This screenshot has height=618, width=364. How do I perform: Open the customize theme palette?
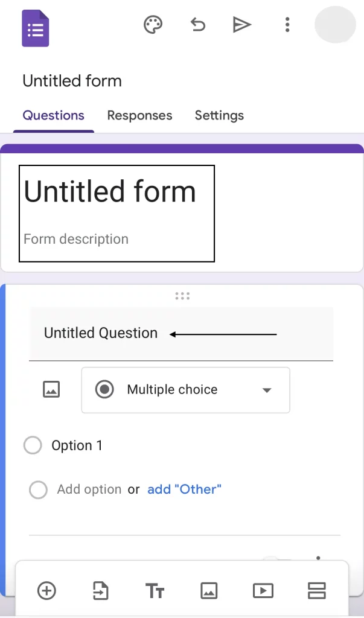point(153,25)
